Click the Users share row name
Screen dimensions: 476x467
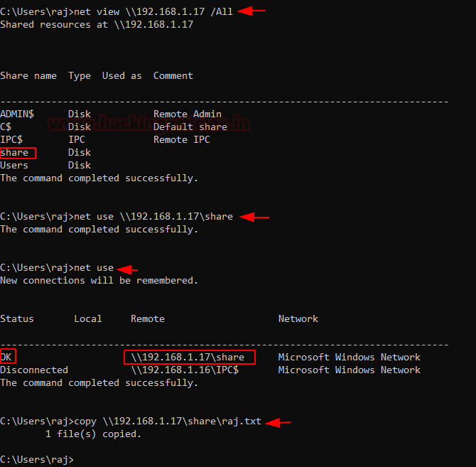tap(14, 166)
